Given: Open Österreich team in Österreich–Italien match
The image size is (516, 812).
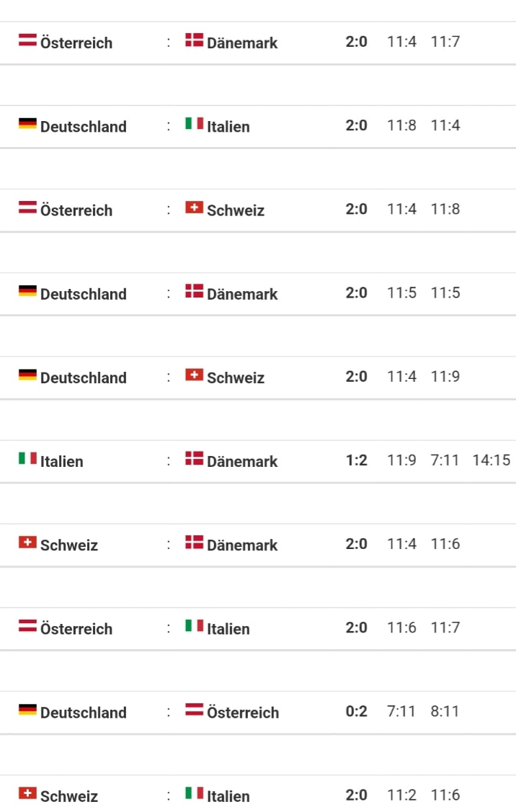Looking at the screenshot, I should (76, 629).
